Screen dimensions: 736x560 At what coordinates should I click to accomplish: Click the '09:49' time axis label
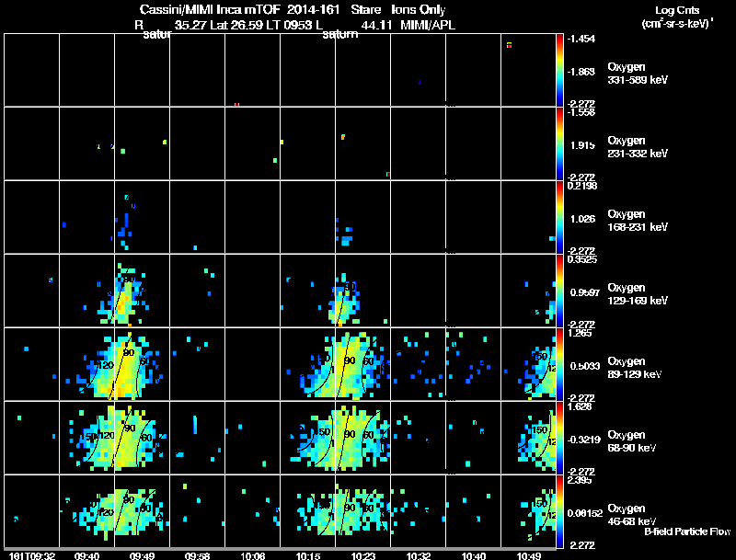142,555
